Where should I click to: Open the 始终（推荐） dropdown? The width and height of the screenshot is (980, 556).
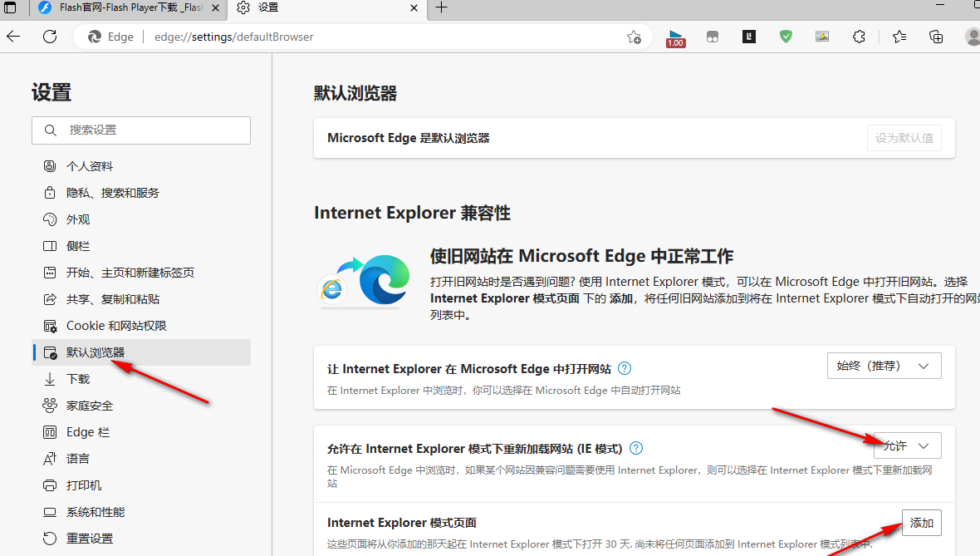click(884, 365)
